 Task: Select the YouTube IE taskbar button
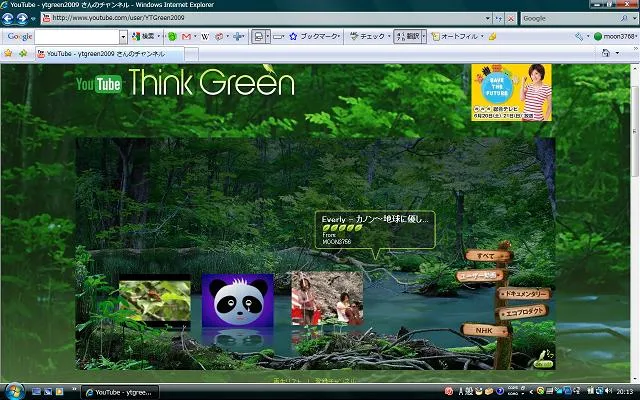tap(120, 392)
